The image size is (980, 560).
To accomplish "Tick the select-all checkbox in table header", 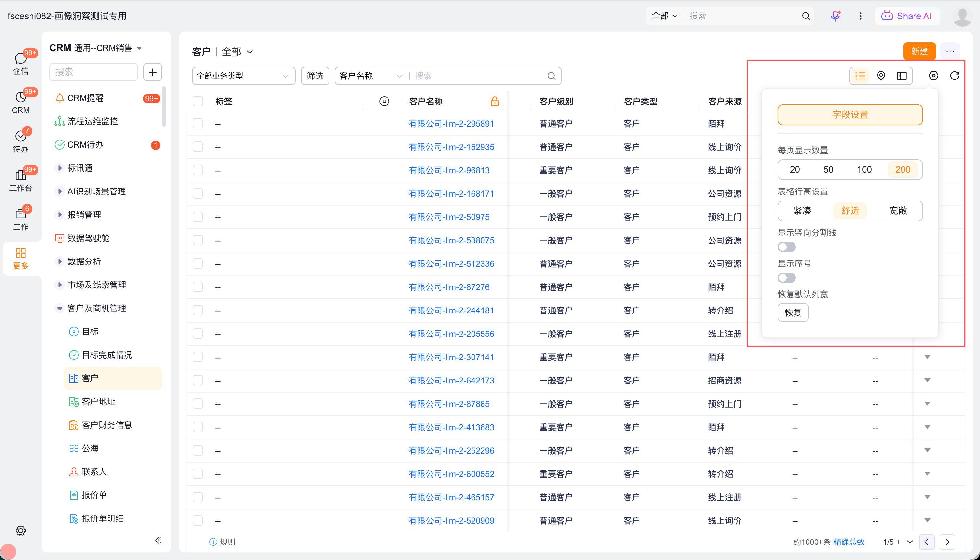I will point(198,102).
